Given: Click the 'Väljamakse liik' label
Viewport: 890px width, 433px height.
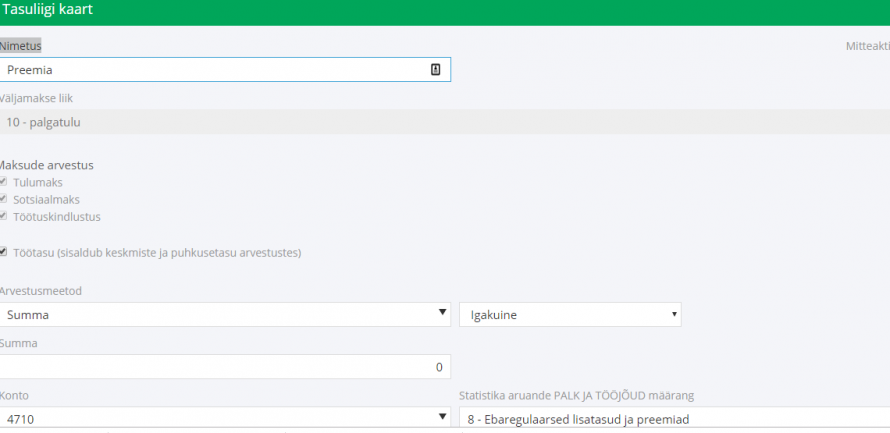Looking at the screenshot, I should point(37,98).
